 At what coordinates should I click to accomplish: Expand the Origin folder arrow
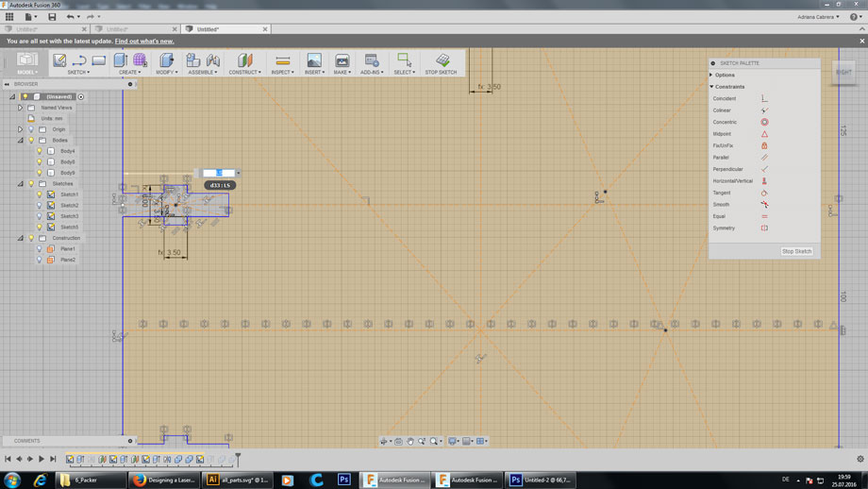[21, 129]
